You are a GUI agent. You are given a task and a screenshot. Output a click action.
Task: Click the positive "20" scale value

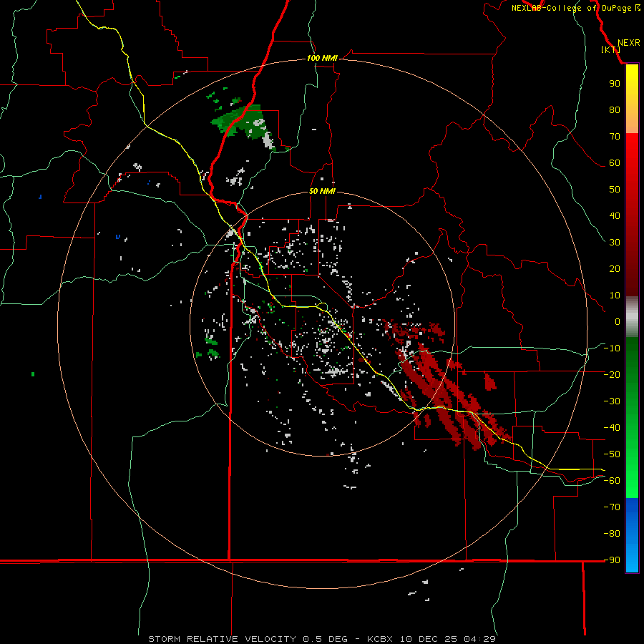[x=615, y=268]
